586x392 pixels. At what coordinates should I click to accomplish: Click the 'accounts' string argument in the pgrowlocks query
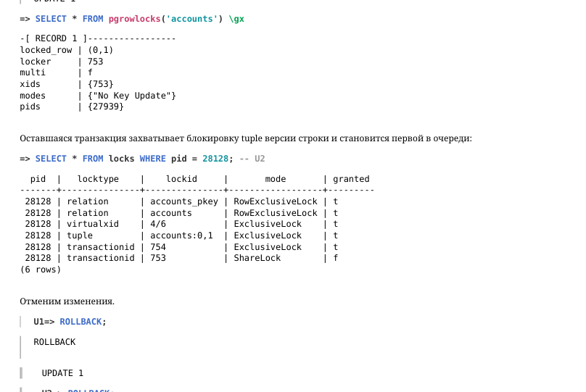pos(192,19)
